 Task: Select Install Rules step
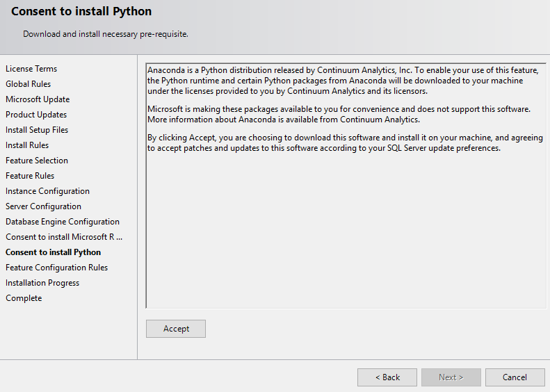27,145
